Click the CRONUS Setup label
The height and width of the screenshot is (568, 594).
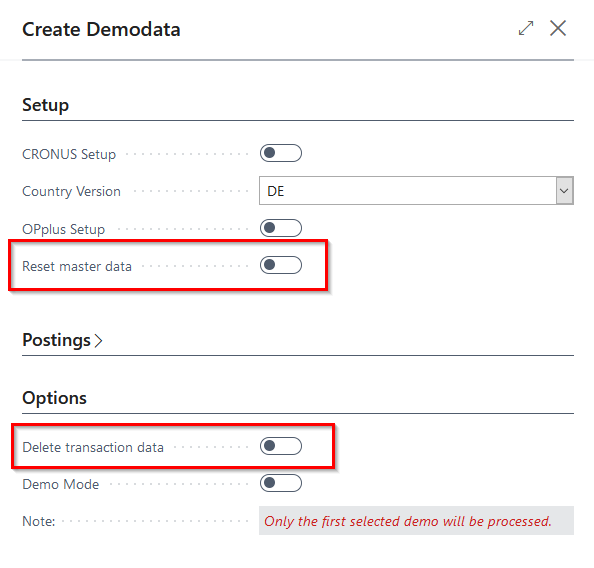click(69, 154)
